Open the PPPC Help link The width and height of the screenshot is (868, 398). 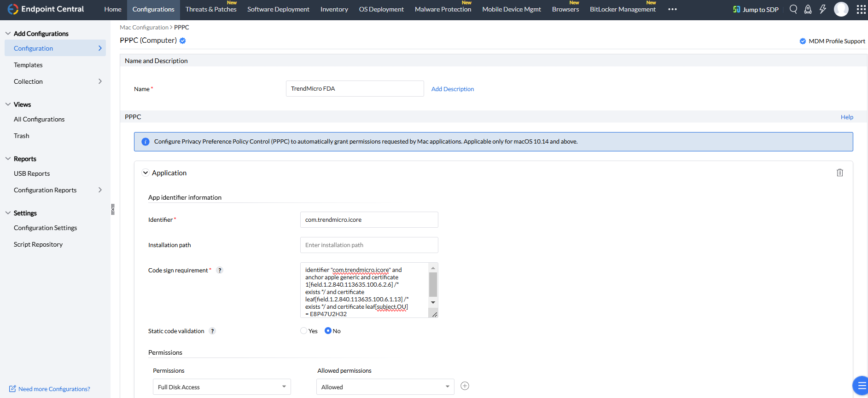click(x=847, y=117)
